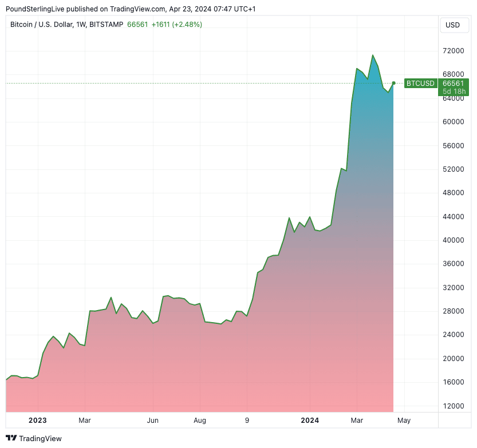Click the 40000 price level on axis
Viewport: 477px width, 448px height.
453,240
